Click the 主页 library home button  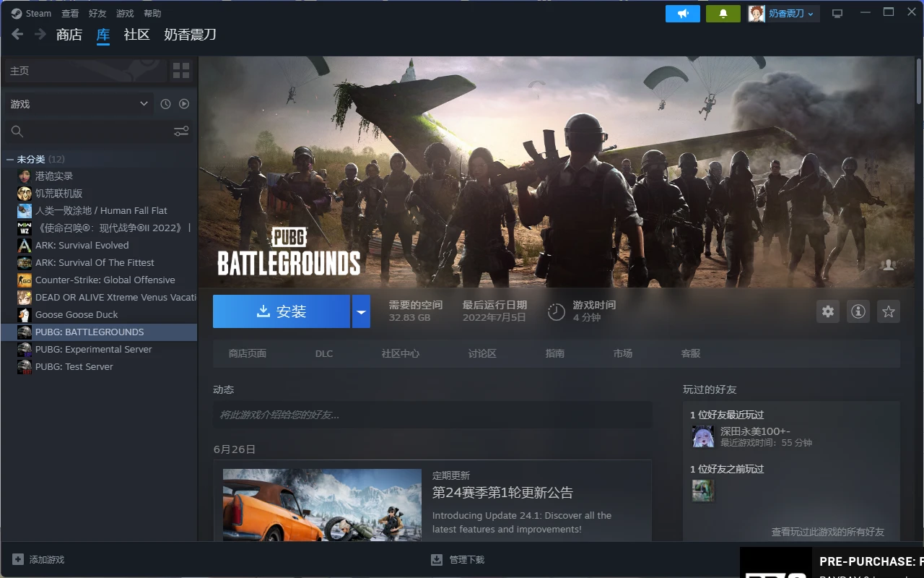click(86, 70)
